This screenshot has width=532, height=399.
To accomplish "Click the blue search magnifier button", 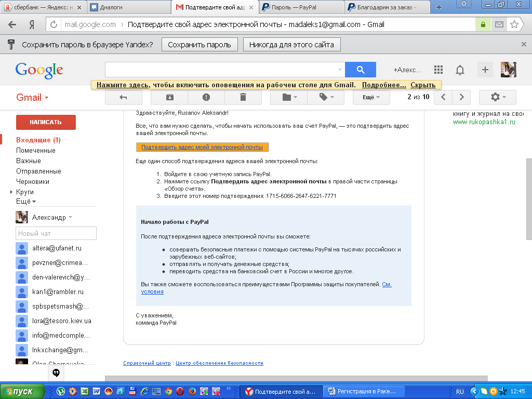I will pos(361,70).
